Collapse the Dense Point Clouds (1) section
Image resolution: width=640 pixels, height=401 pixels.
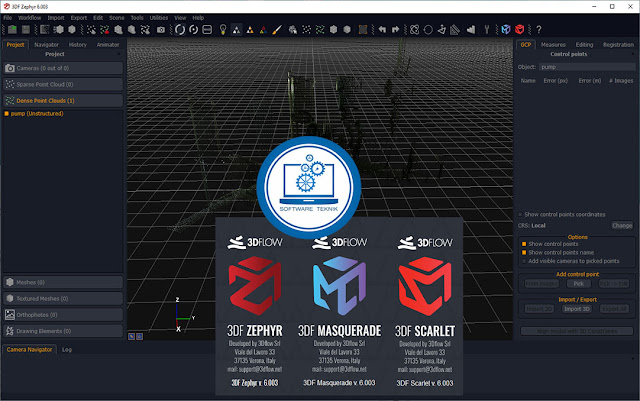[63, 100]
